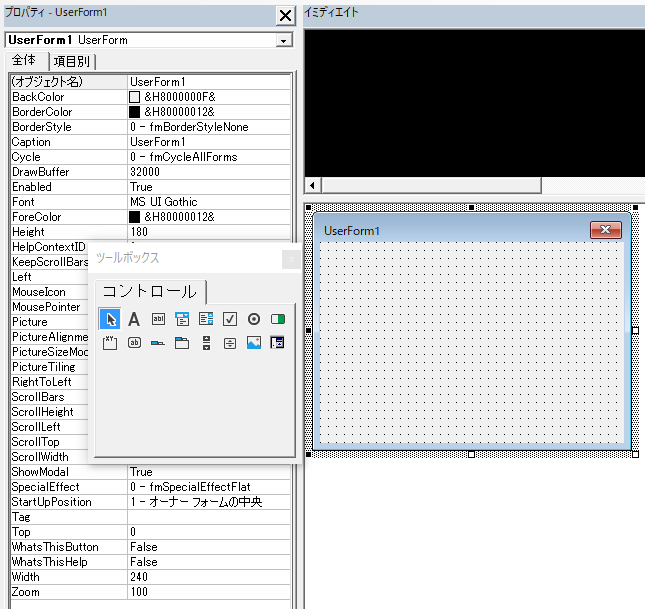Click the left arrow of the Immediate window scrollbar
Viewport: 645px width, 609px height.
tap(313, 185)
